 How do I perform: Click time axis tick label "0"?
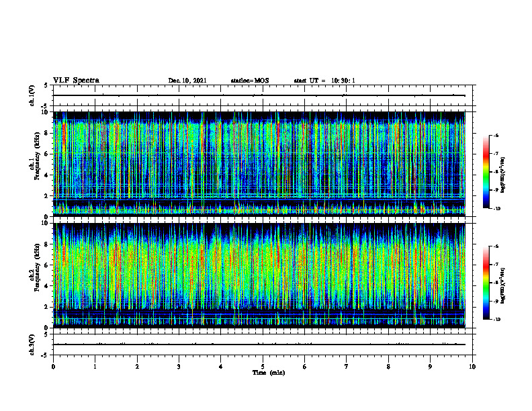click(x=53, y=367)
